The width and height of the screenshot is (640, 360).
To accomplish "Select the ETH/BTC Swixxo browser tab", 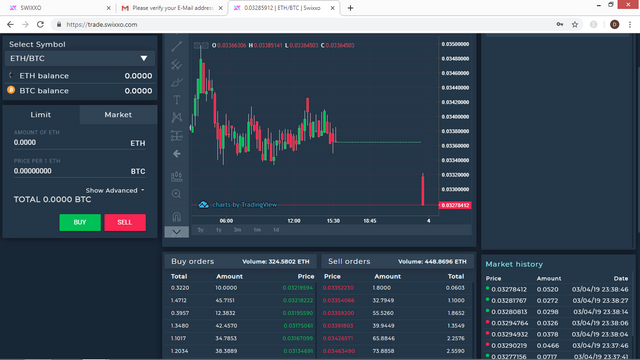I will pos(284,8).
